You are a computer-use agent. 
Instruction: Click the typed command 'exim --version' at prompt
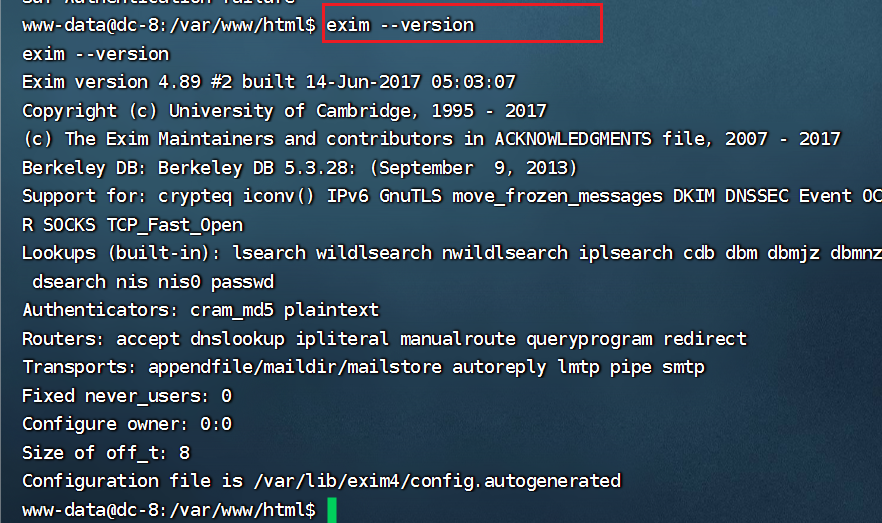400,25
